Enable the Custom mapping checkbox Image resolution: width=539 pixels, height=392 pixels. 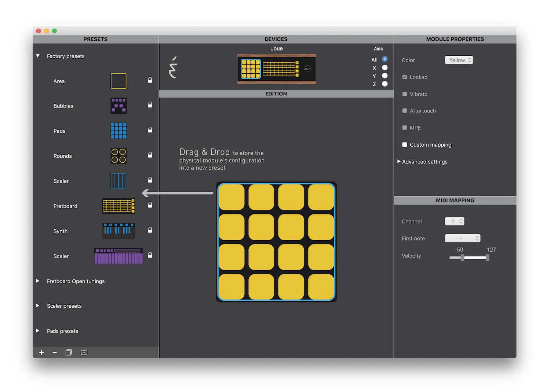click(404, 144)
